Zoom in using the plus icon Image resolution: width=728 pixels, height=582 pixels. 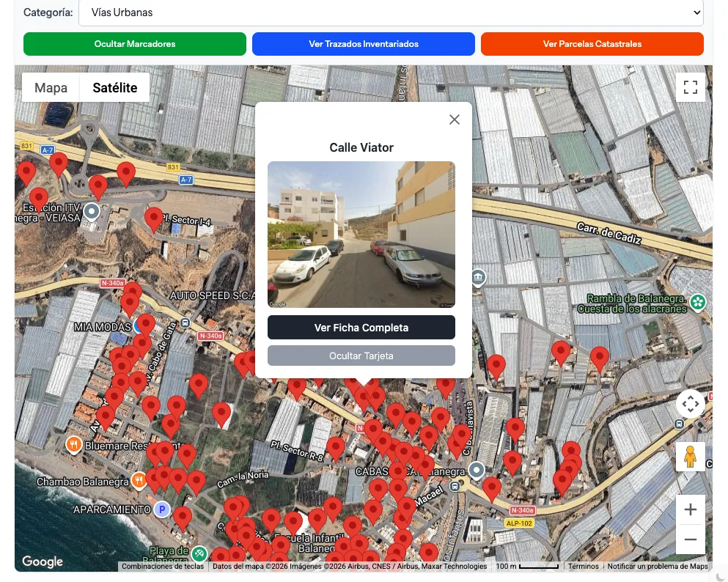690,509
